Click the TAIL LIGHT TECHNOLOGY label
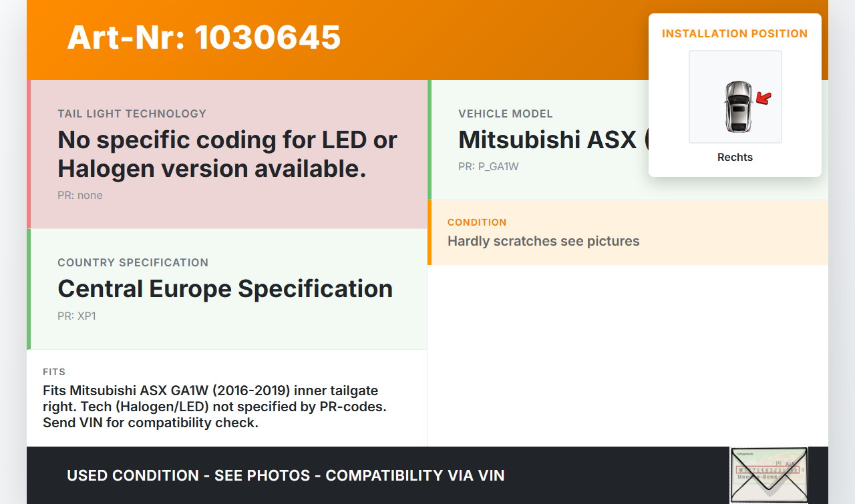This screenshot has height=504, width=855. (x=132, y=113)
